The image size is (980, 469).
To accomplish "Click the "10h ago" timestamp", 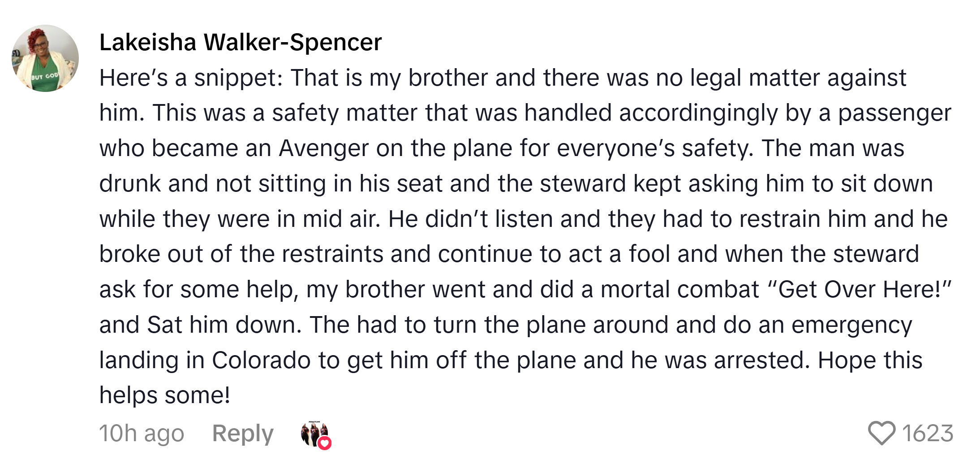I will point(142,434).
